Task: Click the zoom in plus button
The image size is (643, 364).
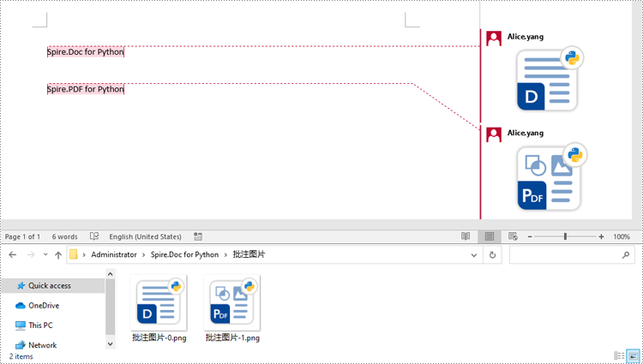Action: point(601,236)
